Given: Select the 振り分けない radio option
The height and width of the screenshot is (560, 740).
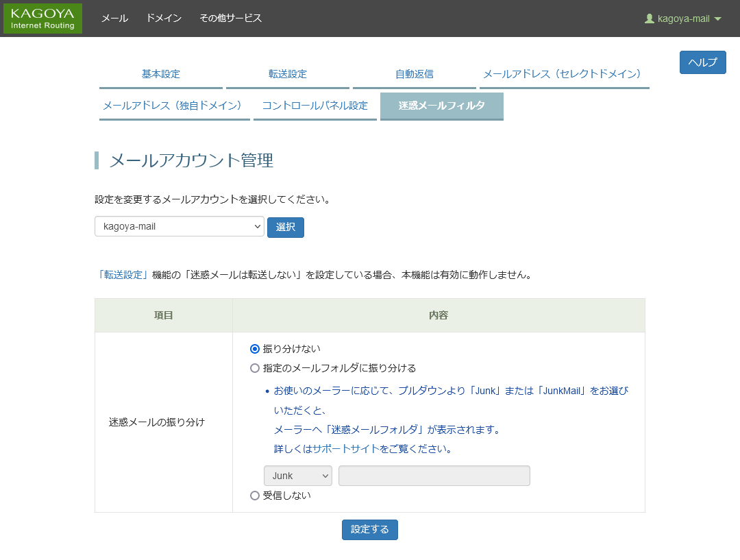Looking at the screenshot, I should (255, 349).
